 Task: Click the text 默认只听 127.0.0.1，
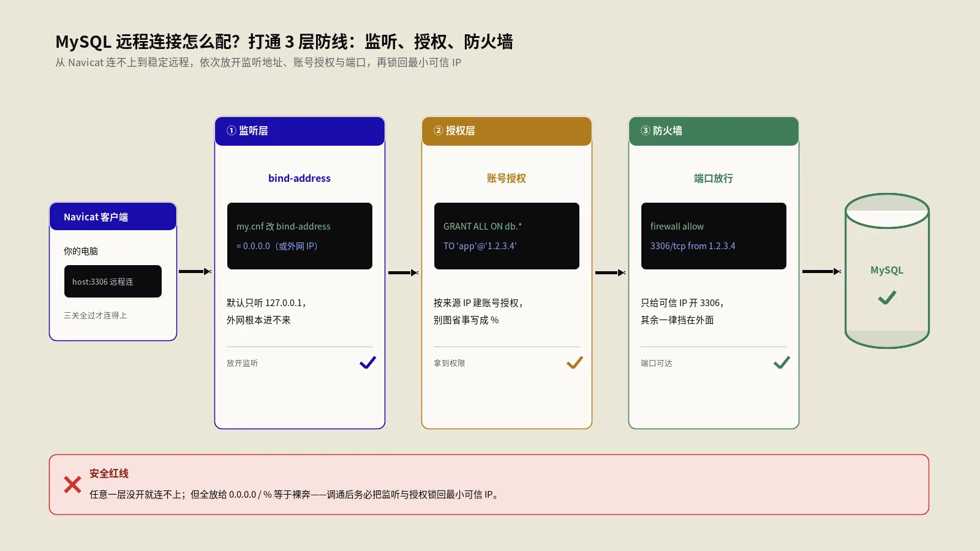(x=267, y=303)
